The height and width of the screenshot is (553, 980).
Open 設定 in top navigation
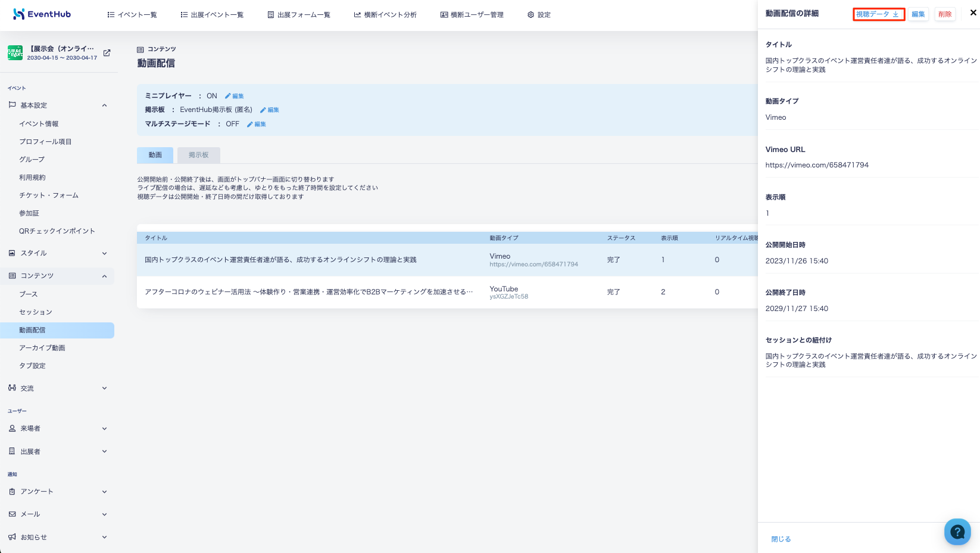539,15
